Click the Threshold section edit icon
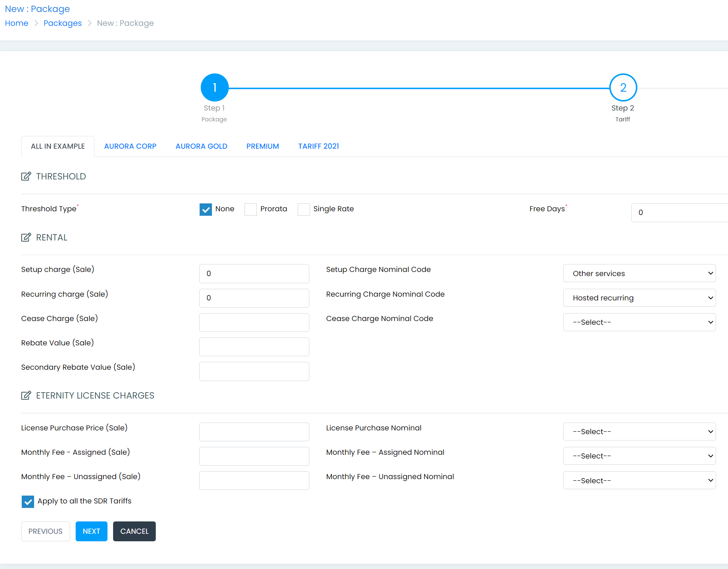The image size is (728, 569). click(x=26, y=176)
